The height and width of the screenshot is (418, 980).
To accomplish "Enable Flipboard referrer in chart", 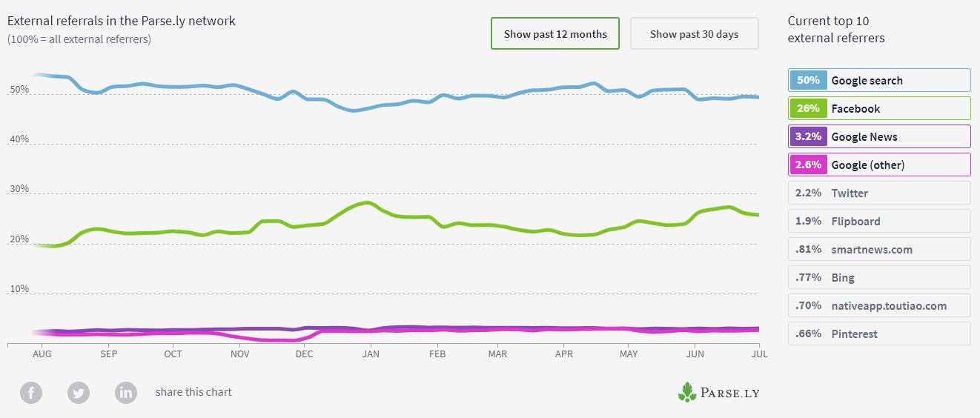I will click(879, 221).
